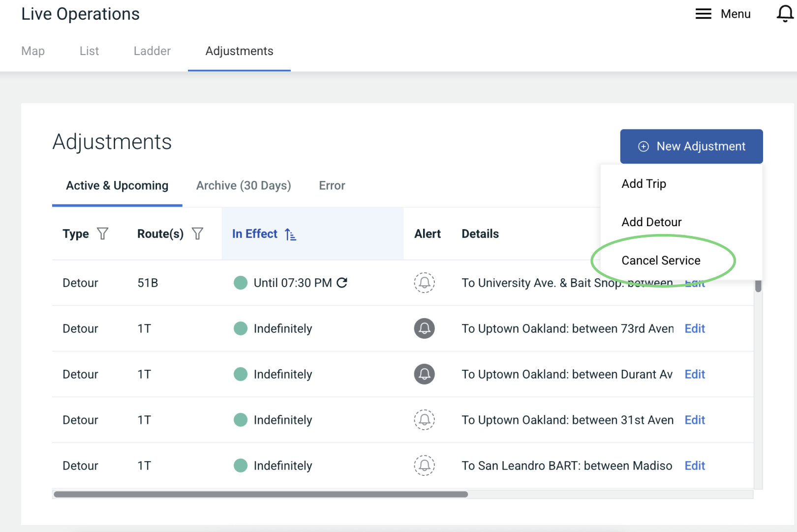Click the Details column header

click(480, 234)
